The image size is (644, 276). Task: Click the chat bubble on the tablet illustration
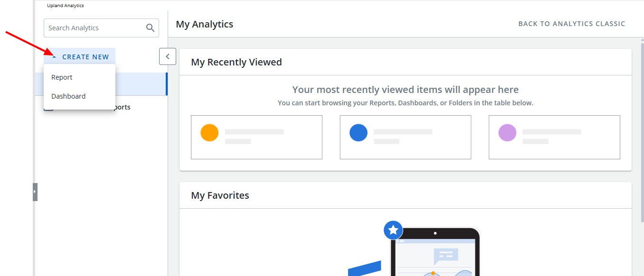tap(445, 256)
